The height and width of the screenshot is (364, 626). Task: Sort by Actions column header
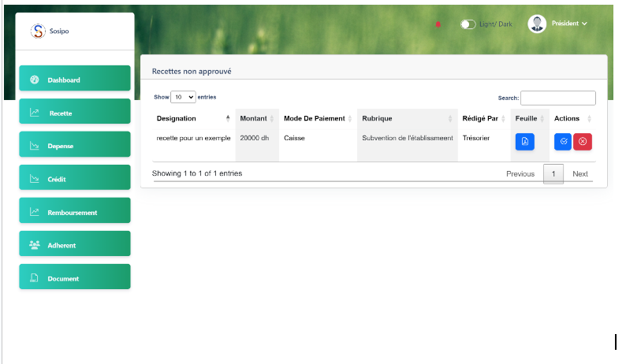tap(572, 118)
